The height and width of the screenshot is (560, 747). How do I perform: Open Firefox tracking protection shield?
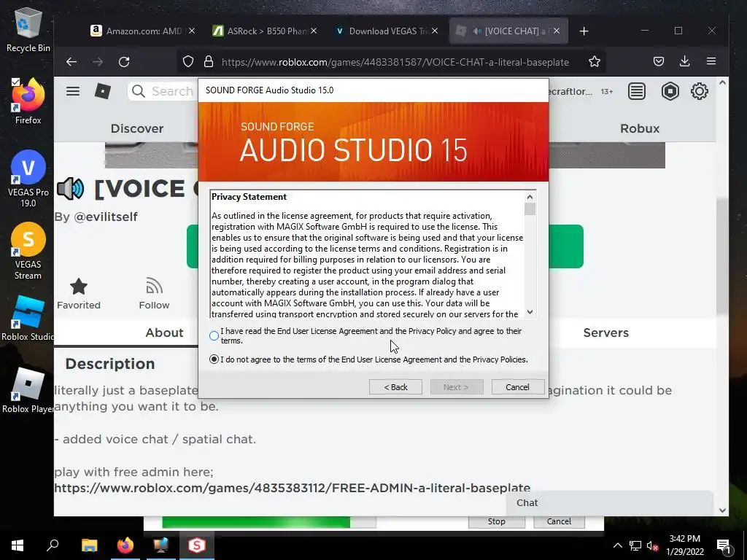click(188, 61)
